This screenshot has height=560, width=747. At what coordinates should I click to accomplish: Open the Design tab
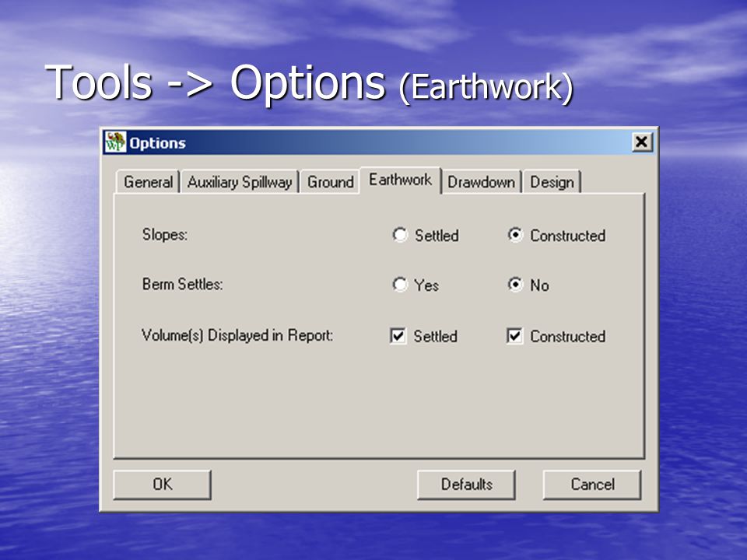[x=552, y=182]
